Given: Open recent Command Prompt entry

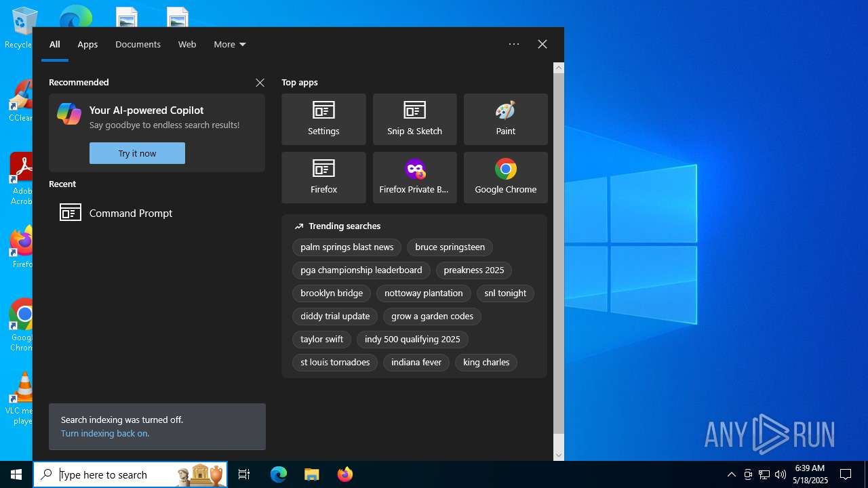Looking at the screenshot, I should [157, 213].
